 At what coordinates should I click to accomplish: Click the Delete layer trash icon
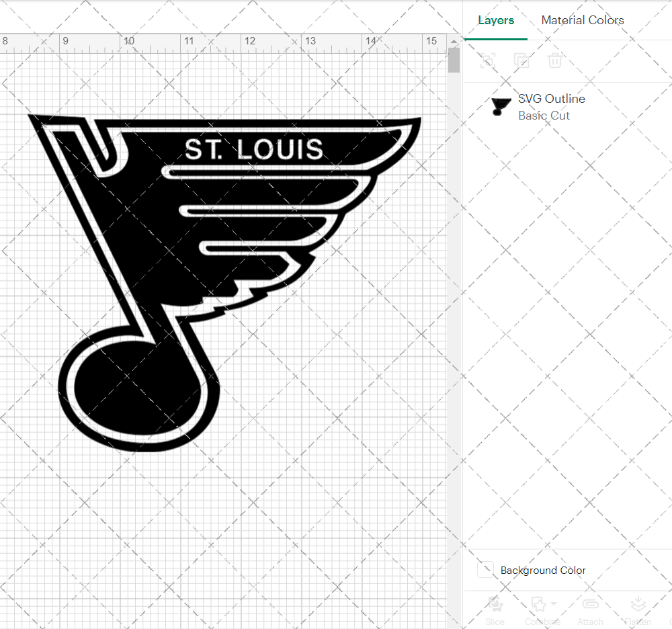pyautogui.click(x=554, y=60)
